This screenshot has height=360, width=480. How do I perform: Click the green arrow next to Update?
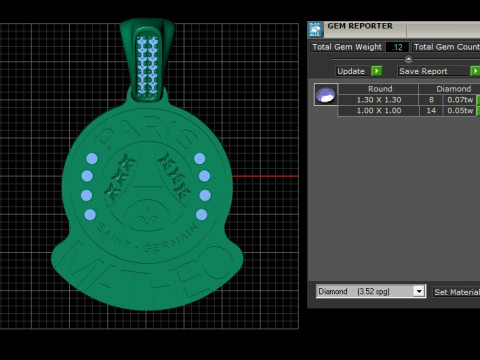[377, 71]
